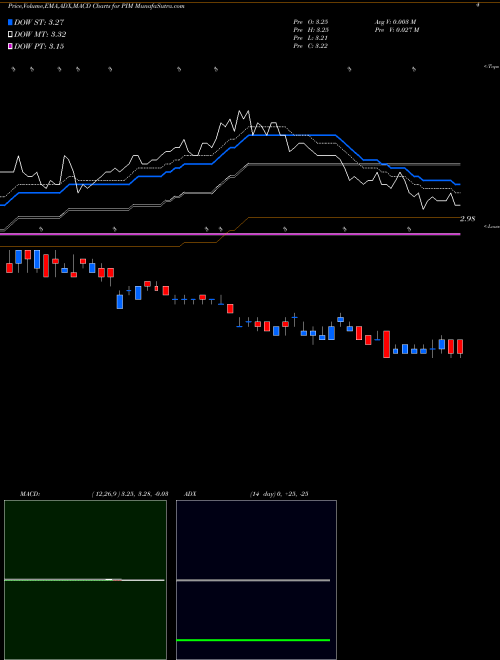Click the 'Pre C: 3.22' close value

click(311, 46)
